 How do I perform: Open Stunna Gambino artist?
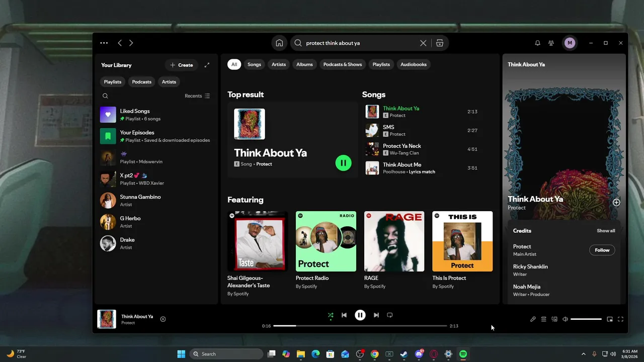[x=156, y=201]
